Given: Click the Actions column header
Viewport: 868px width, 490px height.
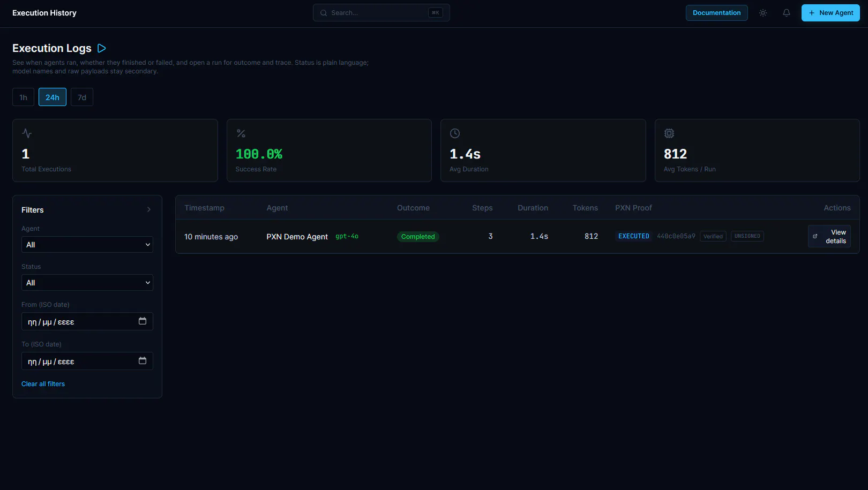Looking at the screenshot, I should (x=837, y=208).
